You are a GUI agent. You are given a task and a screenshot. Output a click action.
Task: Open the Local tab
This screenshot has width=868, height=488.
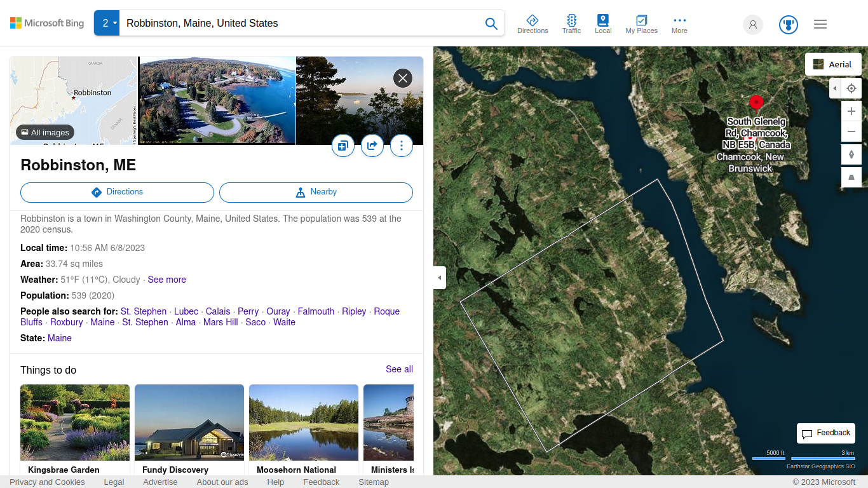[x=603, y=24]
